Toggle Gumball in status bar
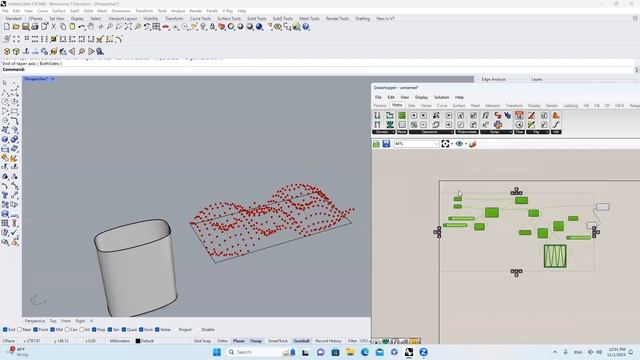The width and height of the screenshot is (640, 360). (x=302, y=341)
